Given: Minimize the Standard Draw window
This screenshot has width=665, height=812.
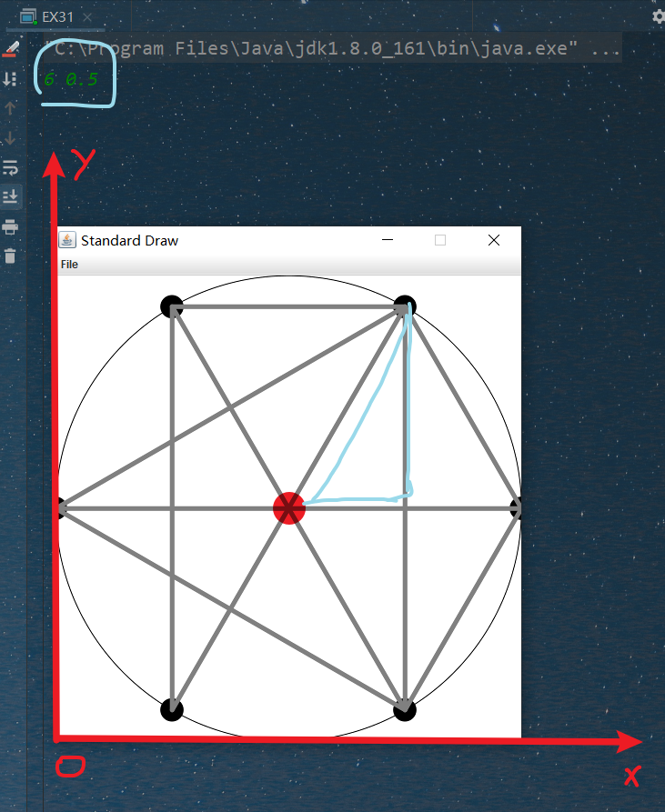Looking at the screenshot, I should 388,240.
